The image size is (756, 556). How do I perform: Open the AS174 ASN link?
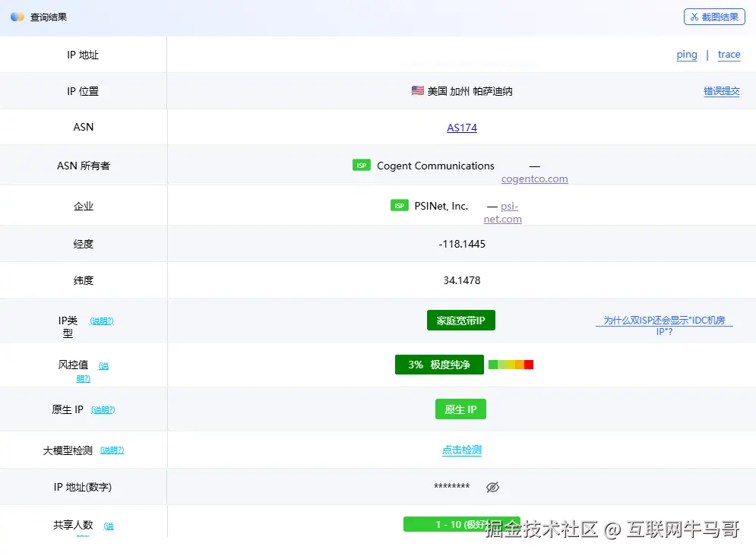[x=461, y=128]
